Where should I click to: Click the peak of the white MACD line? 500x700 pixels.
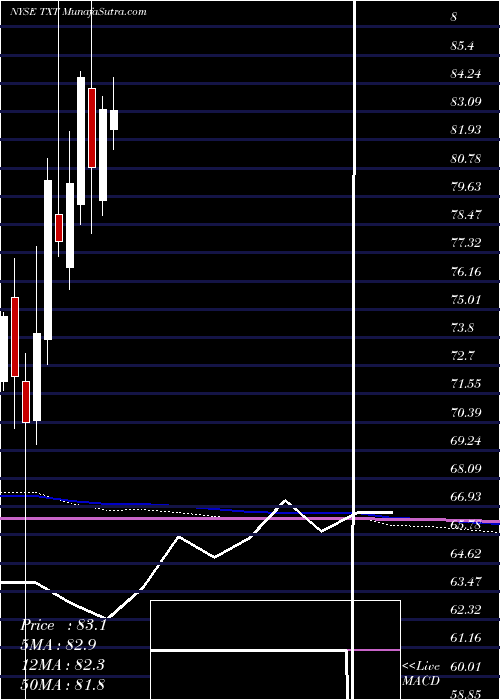coord(285,500)
